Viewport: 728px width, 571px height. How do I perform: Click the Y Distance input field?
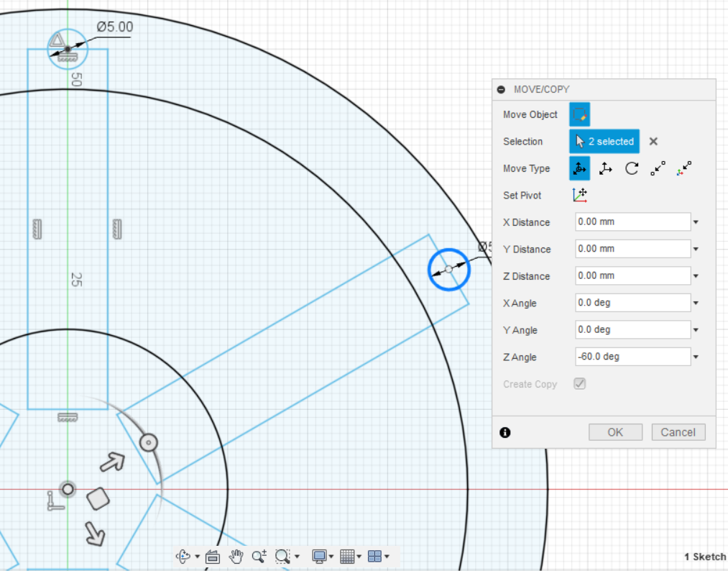[x=633, y=249]
